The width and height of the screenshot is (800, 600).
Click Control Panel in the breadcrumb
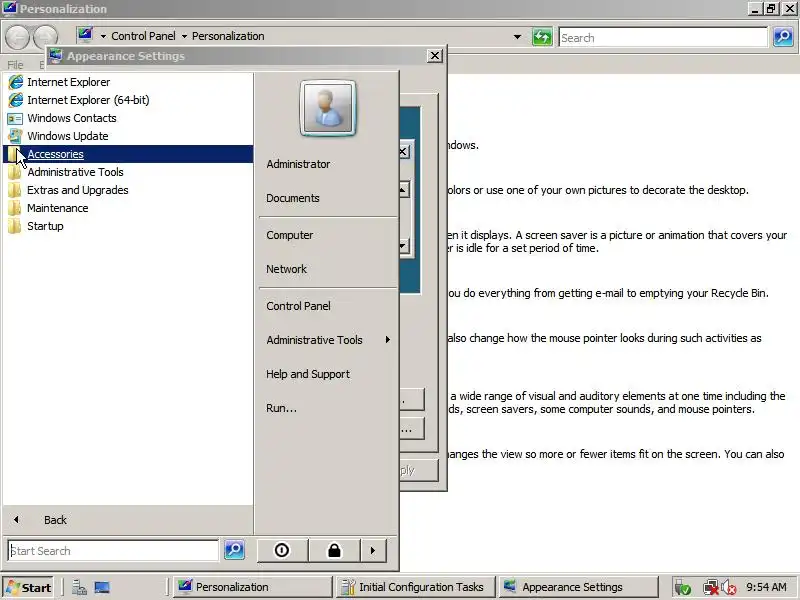[143, 36]
